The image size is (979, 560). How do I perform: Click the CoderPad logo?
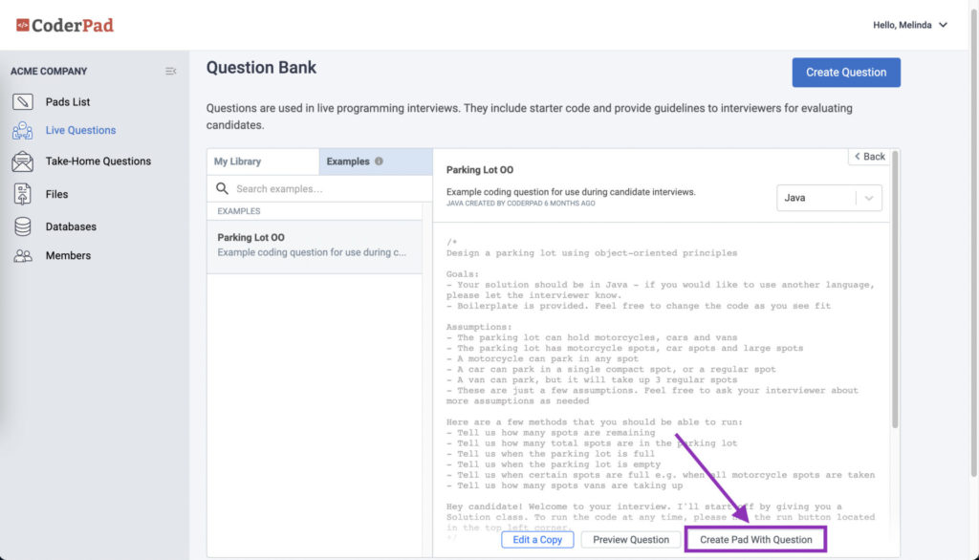pyautogui.click(x=65, y=25)
